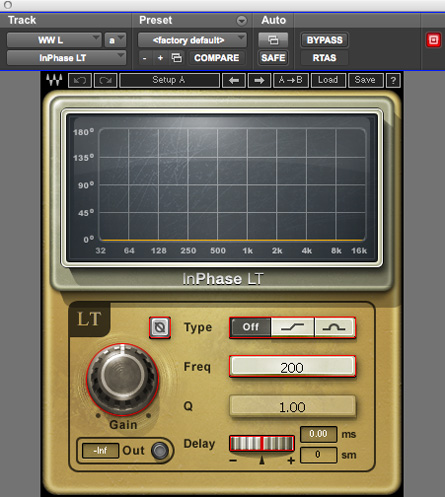Click the 'Track' header label
Screen dimensions: 445x497
coord(22,20)
